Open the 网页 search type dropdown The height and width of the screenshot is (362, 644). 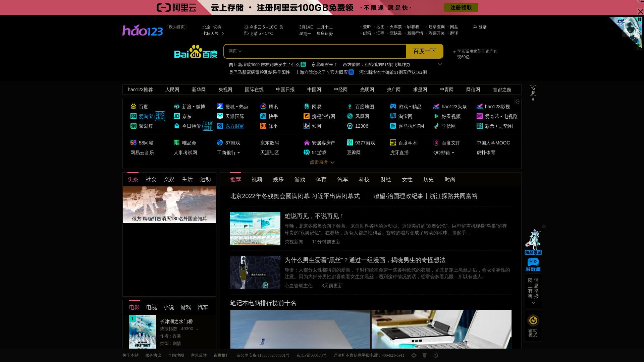(x=235, y=51)
